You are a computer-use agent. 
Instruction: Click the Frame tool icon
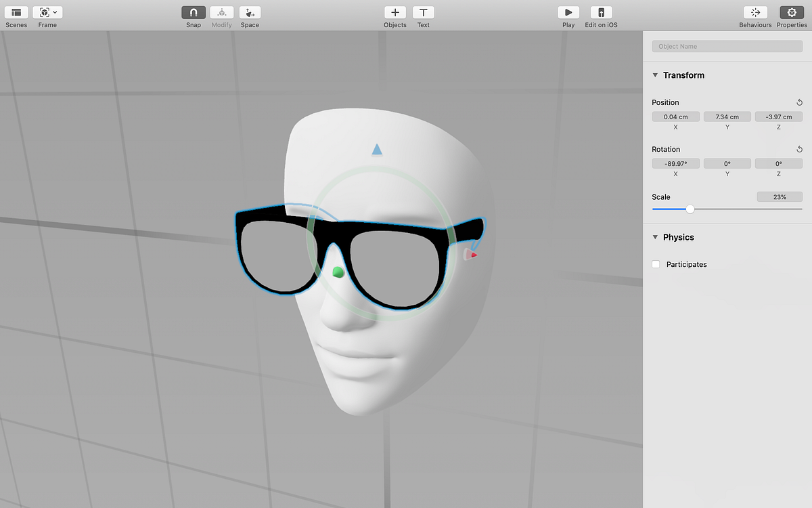(43, 12)
